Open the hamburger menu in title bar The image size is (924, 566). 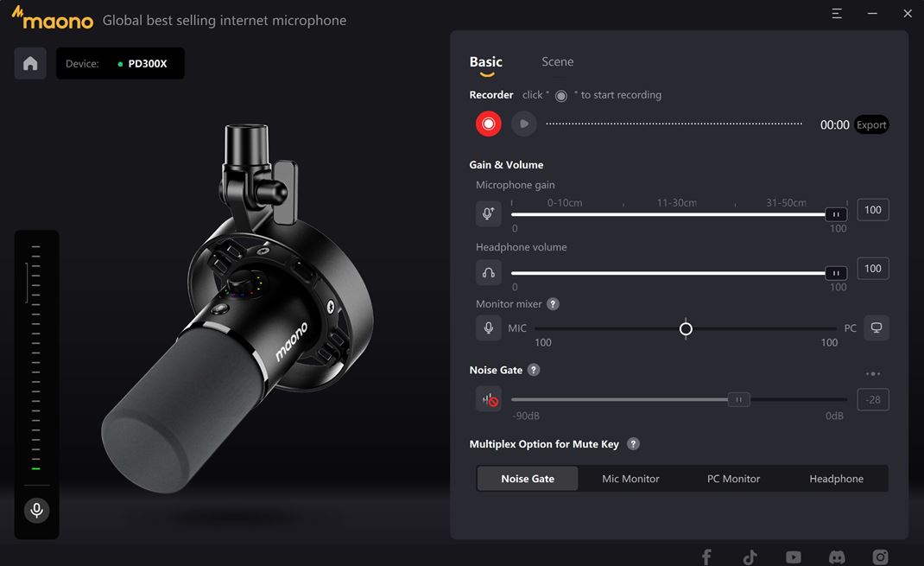pos(837,14)
